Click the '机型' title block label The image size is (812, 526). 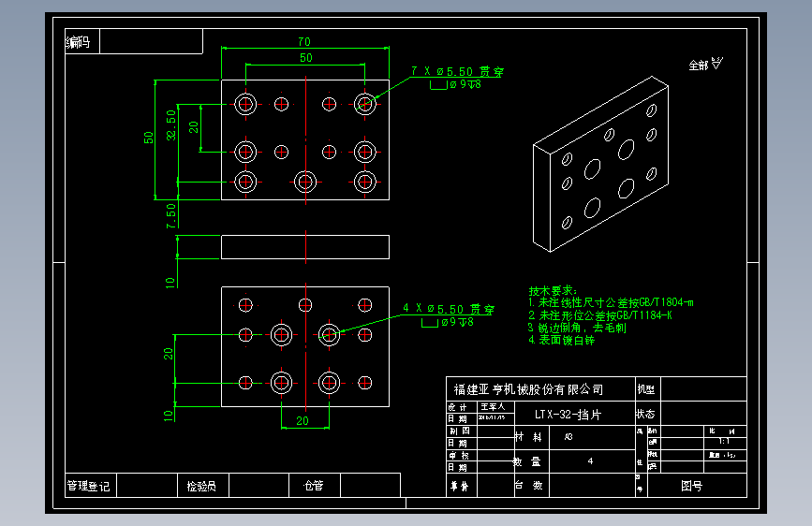(646, 389)
